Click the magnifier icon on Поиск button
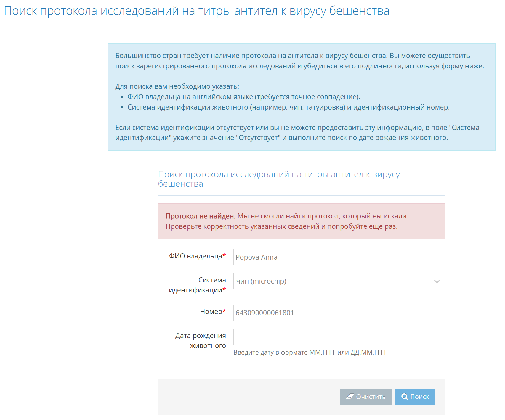Viewport: 505px width, 420px height. pyautogui.click(x=404, y=397)
